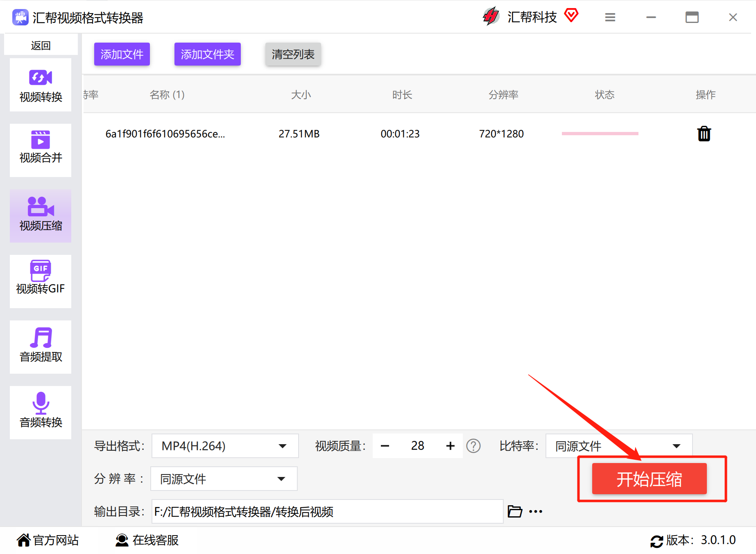Screen dimensions: 756x554
Task: Open the output folder with folder icon
Action: pyautogui.click(x=515, y=511)
